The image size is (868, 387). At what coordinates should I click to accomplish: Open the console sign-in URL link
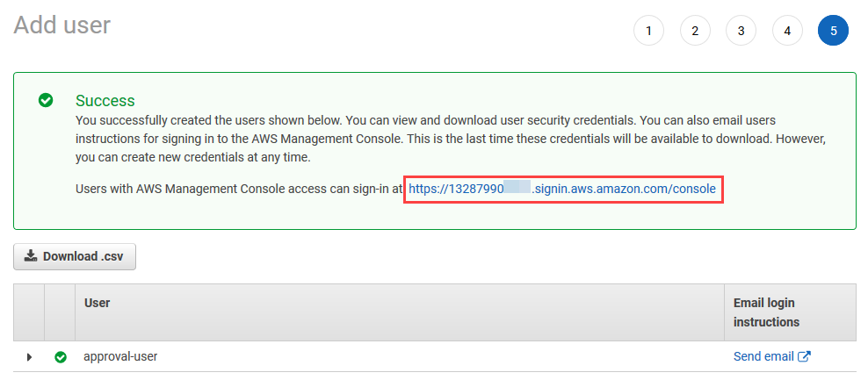coord(562,189)
